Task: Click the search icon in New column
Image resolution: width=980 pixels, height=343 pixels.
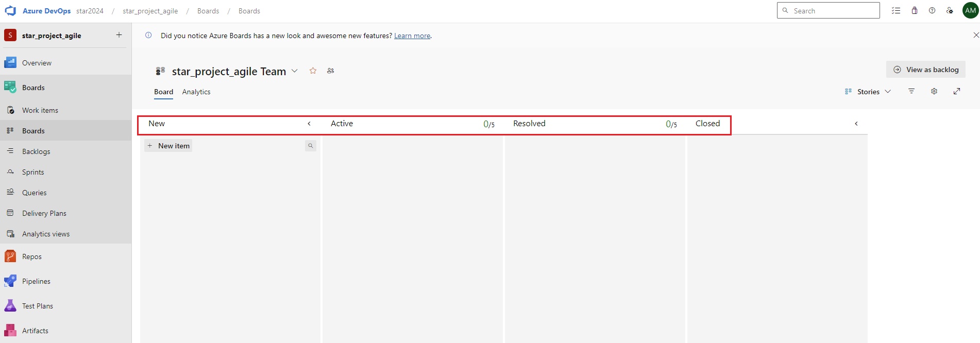Action: pos(311,146)
